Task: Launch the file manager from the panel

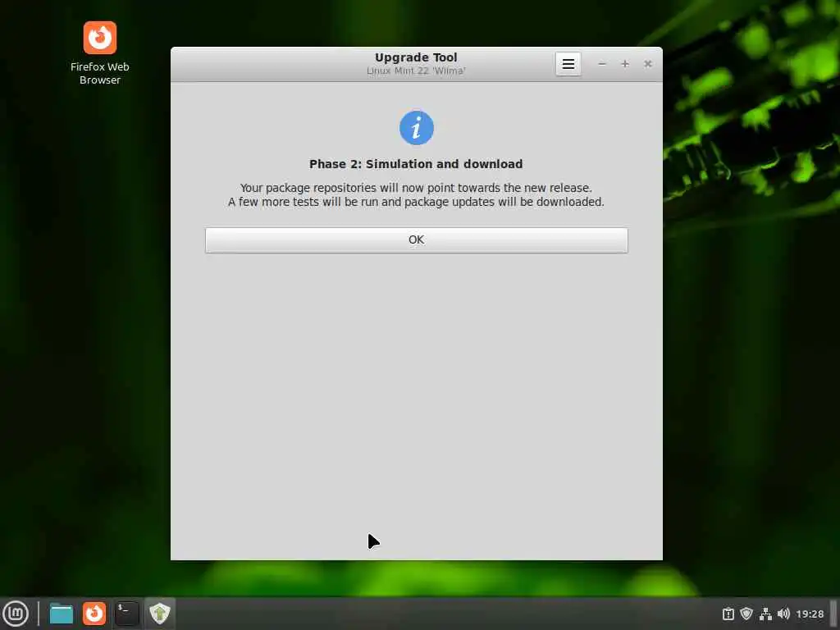Action: [61, 614]
